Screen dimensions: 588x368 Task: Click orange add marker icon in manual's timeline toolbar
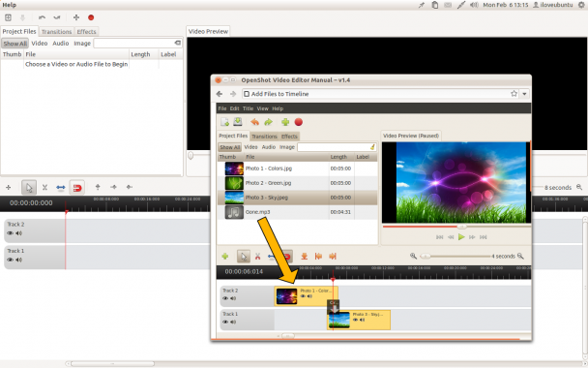[304, 257]
